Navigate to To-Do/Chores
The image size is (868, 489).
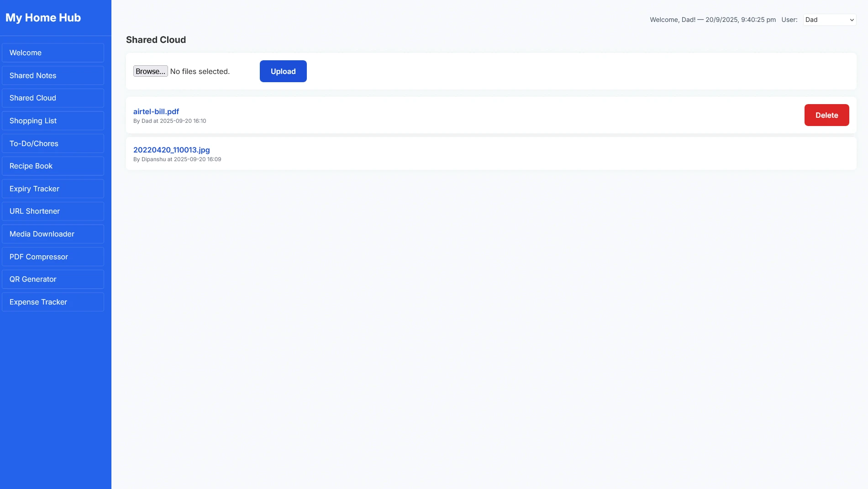[53, 143]
